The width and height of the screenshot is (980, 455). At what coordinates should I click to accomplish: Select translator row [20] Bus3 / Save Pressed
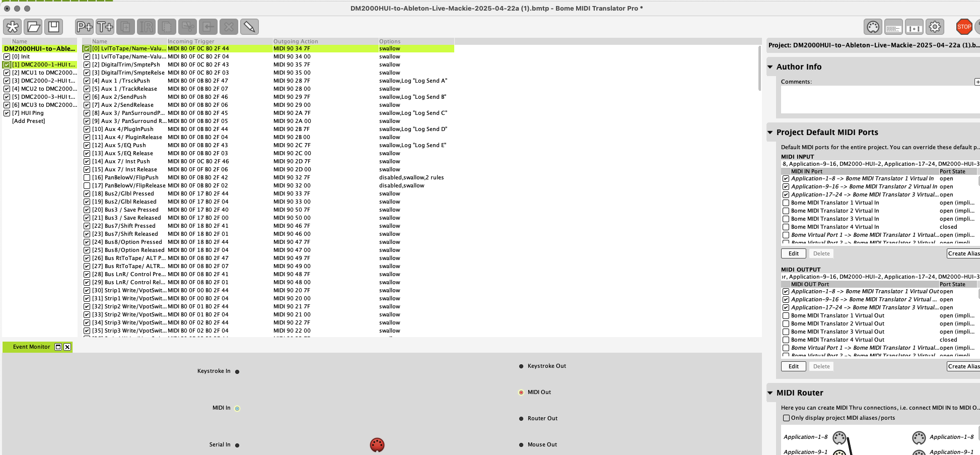coord(268,210)
